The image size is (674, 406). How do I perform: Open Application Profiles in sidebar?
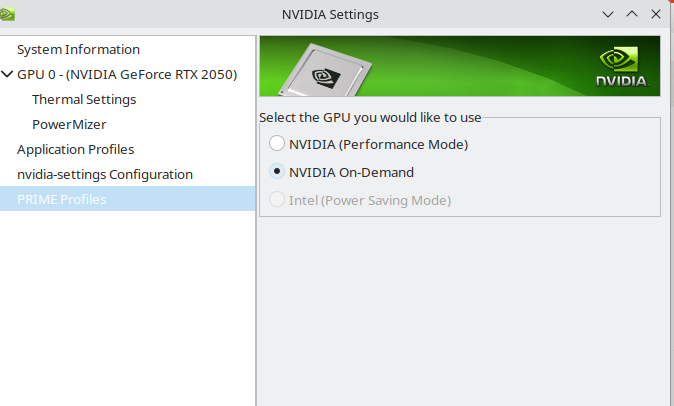point(75,149)
